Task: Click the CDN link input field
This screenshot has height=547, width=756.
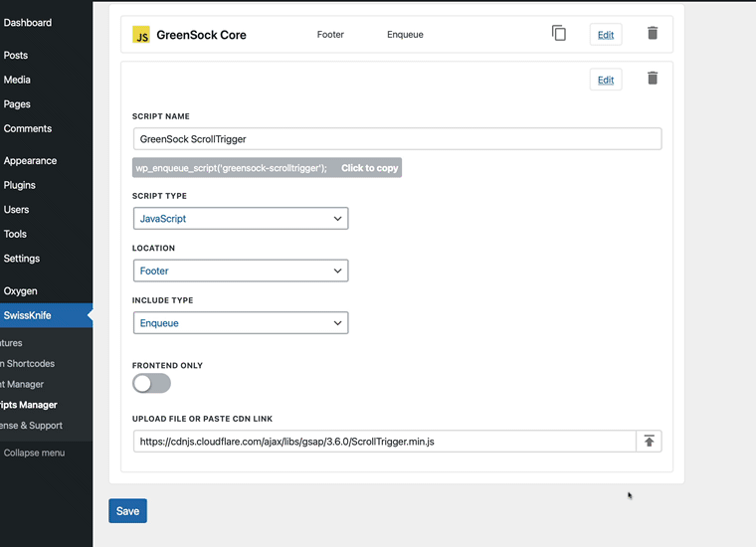Action: tap(384, 441)
